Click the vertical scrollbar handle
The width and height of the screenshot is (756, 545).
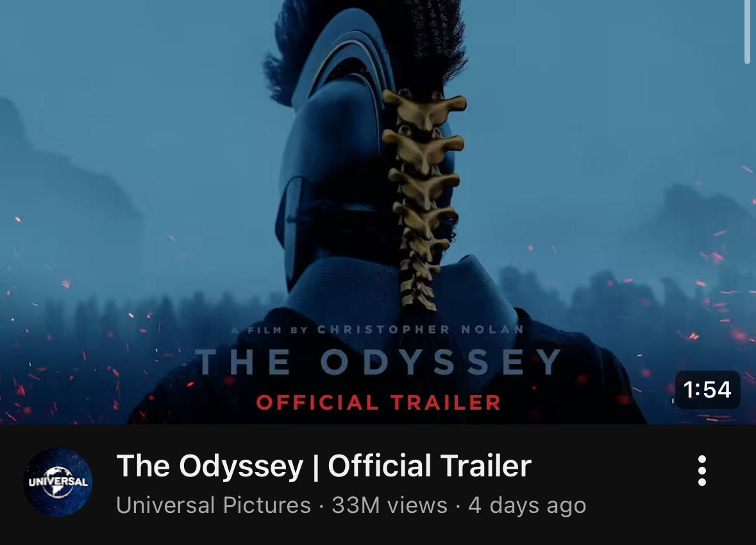click(x=747, y=32)
